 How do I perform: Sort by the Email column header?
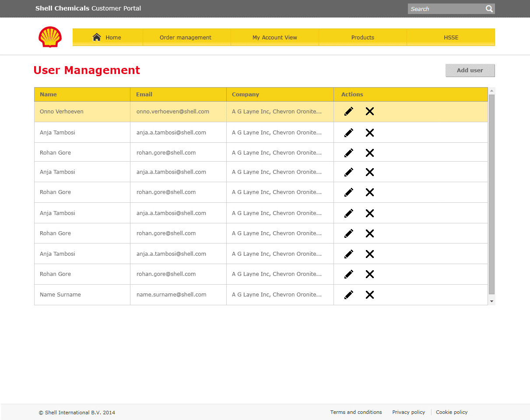(178, 94)
